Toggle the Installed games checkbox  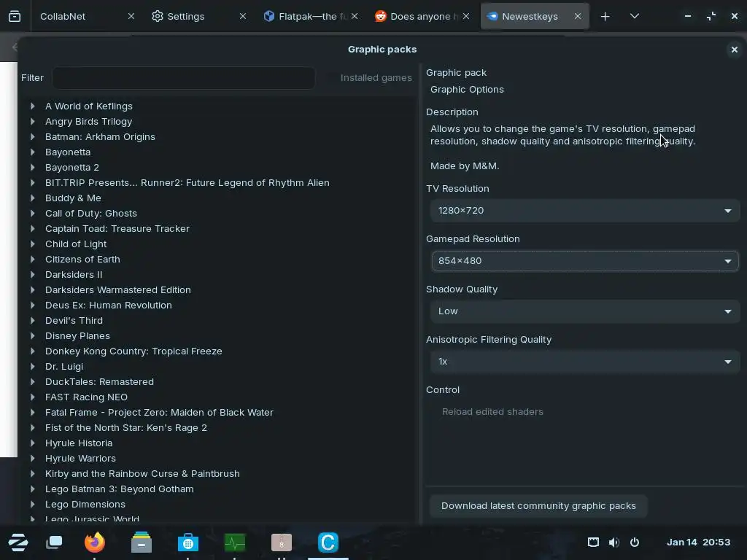[370, 77]
